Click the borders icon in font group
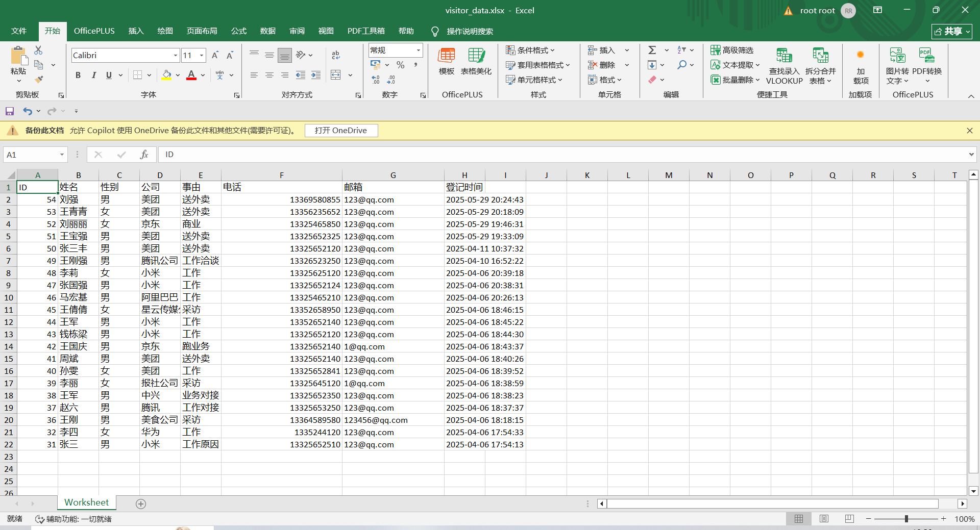Screen dimensions: 980x530 click(x=138, y=75)
